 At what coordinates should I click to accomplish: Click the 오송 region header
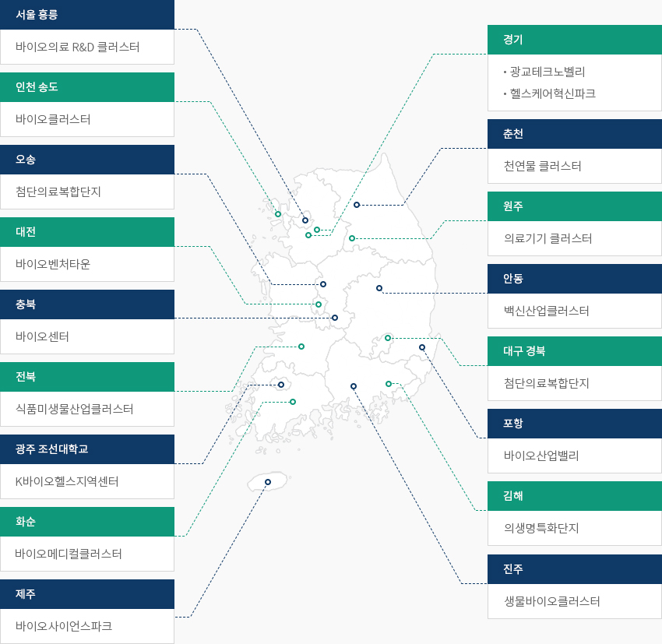(x=87, y=160)
